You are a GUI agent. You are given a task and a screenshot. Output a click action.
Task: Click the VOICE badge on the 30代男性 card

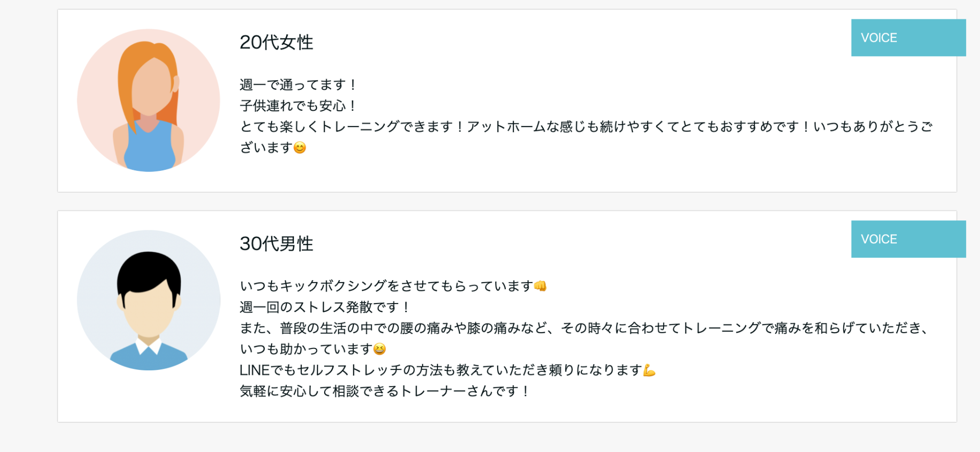908,239
